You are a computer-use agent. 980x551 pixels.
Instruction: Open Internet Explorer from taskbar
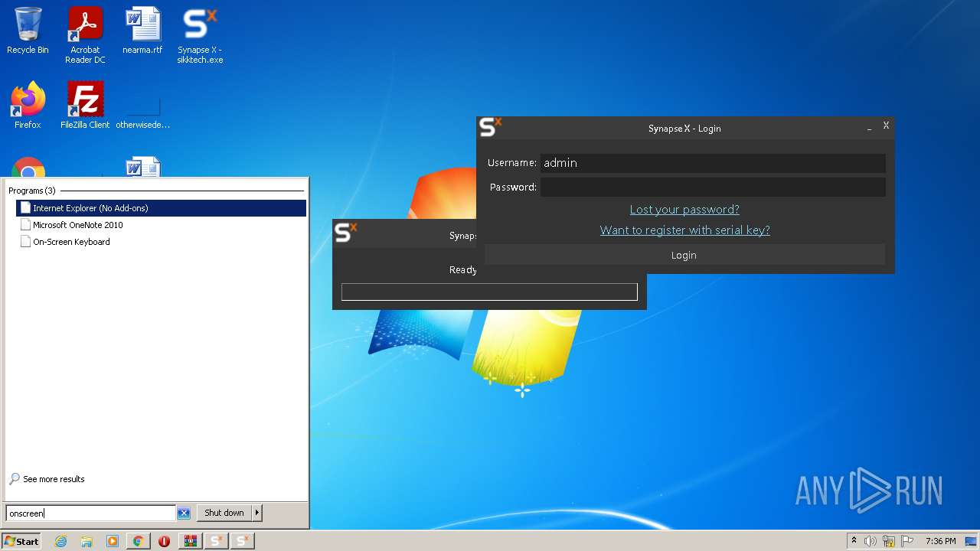(x=60, y=541)
